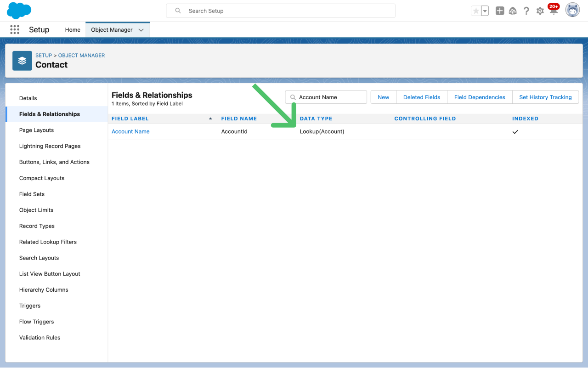Click the Fields & Relationships heading
The height and width of the screenshot is (368, 588).
pos(152,95)
